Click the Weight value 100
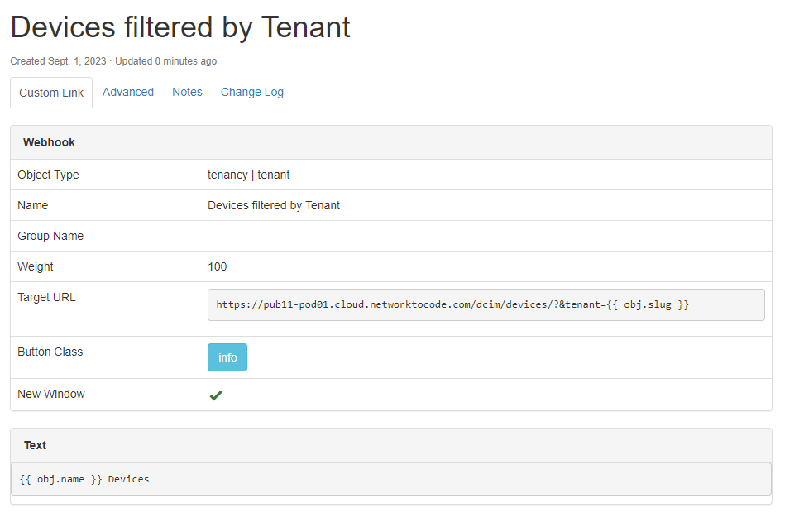799x532 pixels. (x=218, y=266)
